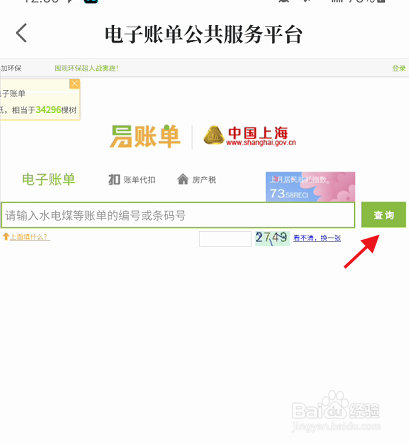Click the 中国上海 government logo
409x444 pixels.
pyautogui.click(x=250, y=136)
